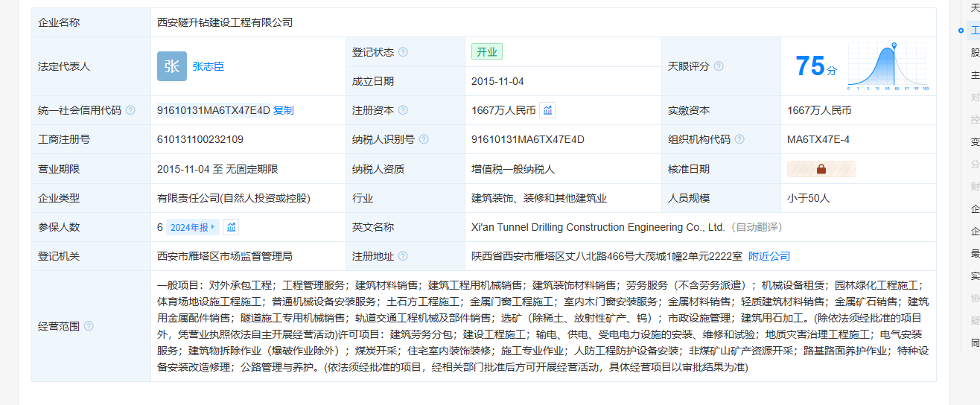Select the highlighted 工 item in side navigation
Viewport: 980px width, 405px height.
point(975,31)
